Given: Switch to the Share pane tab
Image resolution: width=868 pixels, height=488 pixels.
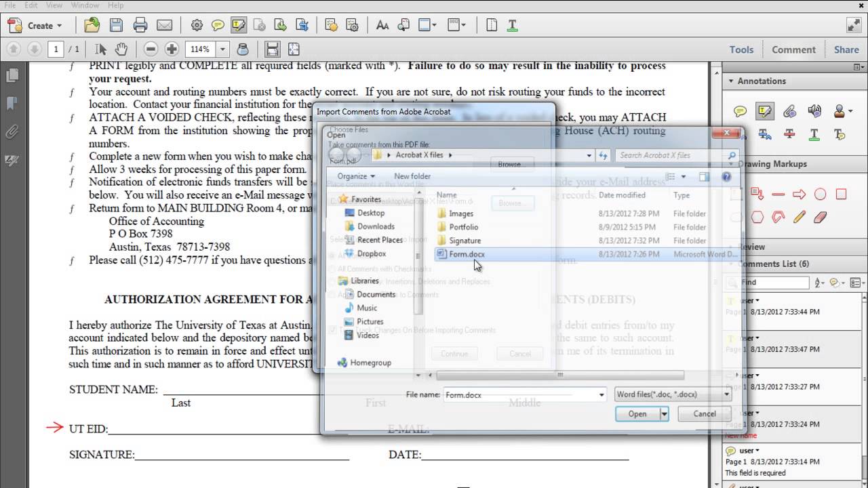Looking at the screenshot, I should point(846,49).
